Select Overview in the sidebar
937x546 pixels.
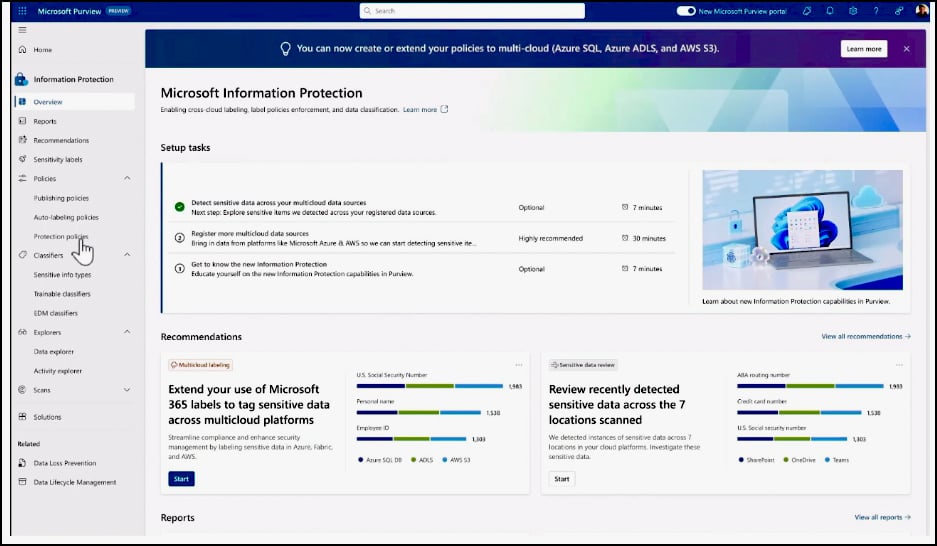point(75,102)
